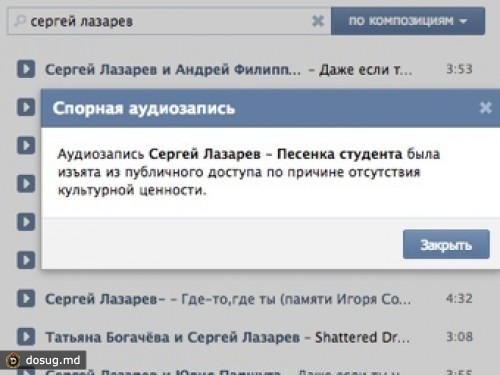500x375 pixels.
Task: Play track Где-то, где ты
Action: click(26, 298)
